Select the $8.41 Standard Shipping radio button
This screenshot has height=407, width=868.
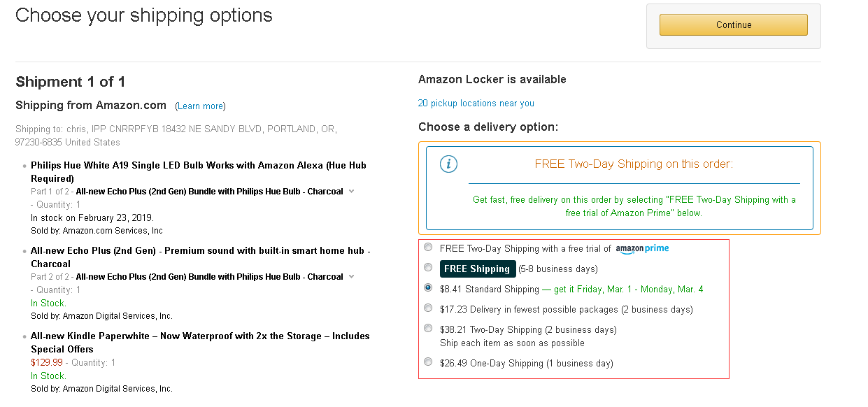click(428, 287)
